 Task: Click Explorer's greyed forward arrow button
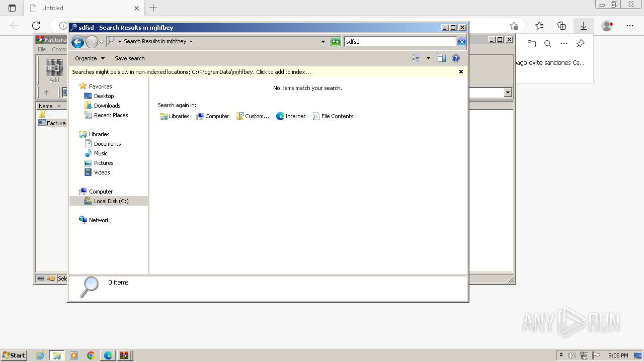pyautogui.click(x=92, y=42)
